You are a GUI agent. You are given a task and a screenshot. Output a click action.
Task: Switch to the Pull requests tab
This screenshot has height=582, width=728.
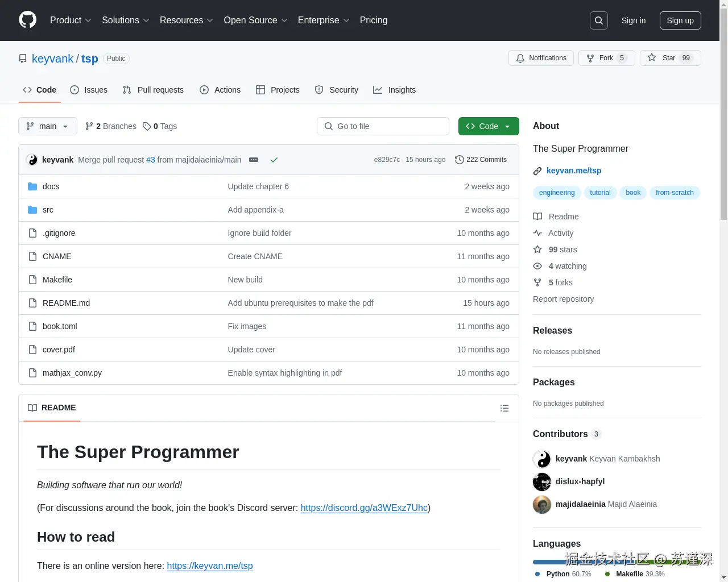[x=153, y=90]
